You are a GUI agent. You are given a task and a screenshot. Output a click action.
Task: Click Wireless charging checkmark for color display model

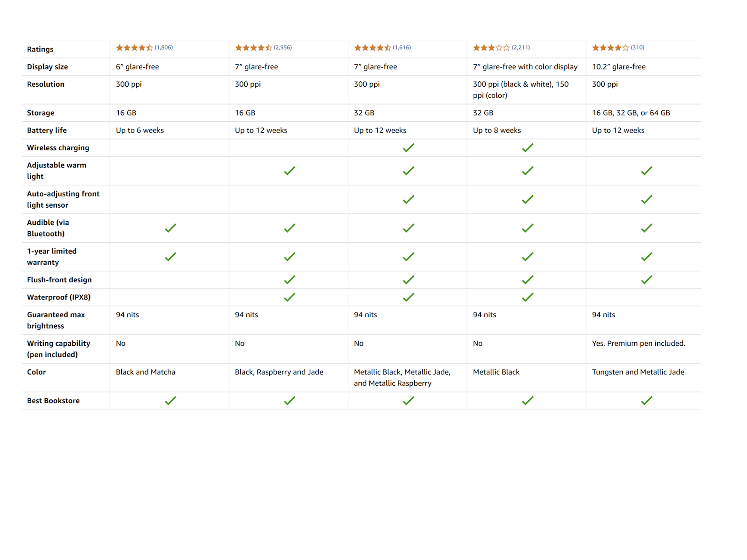coord(527,148)
